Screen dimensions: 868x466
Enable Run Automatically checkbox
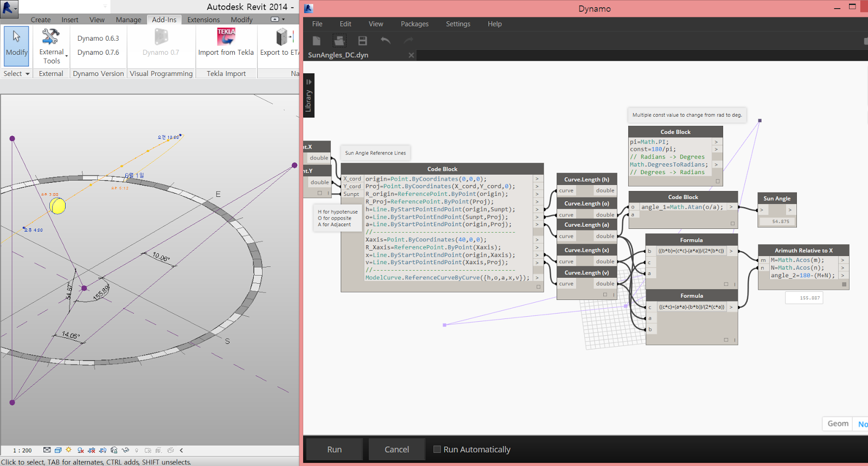point(437,449)
